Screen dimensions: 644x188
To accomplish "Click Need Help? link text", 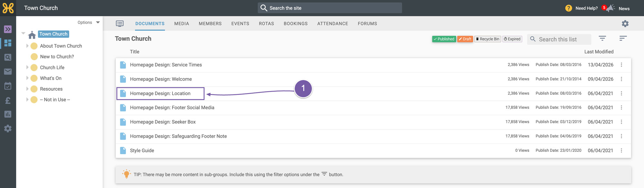I will tap(586, 8).
